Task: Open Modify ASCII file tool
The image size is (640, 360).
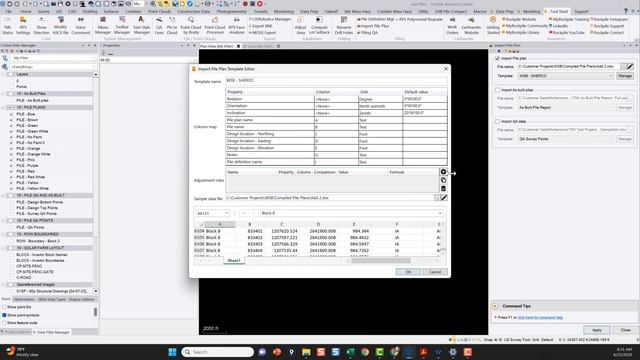Action: pyautogui.click(x=60, y=25)
